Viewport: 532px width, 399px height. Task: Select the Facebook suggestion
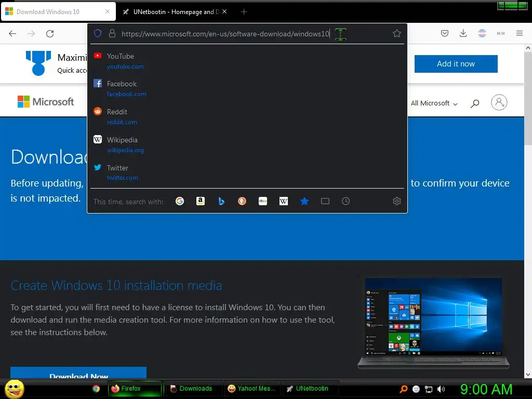tap(247, 88)
